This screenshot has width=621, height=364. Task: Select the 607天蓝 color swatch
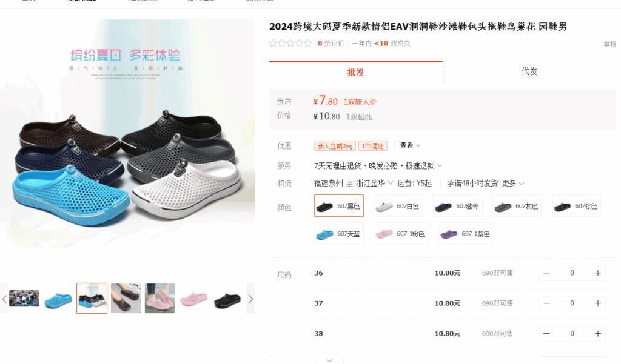338,233
